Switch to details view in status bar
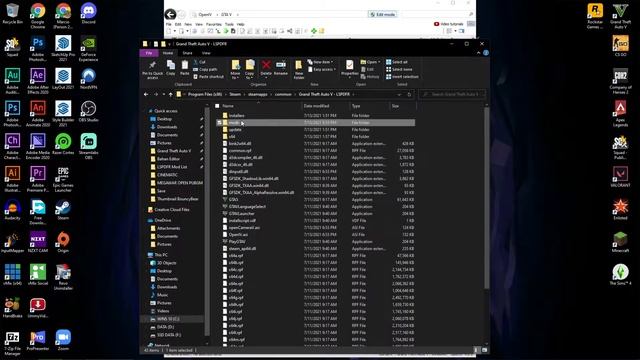The height and width of the screenshot is (360, 640). tap(476, 350)
